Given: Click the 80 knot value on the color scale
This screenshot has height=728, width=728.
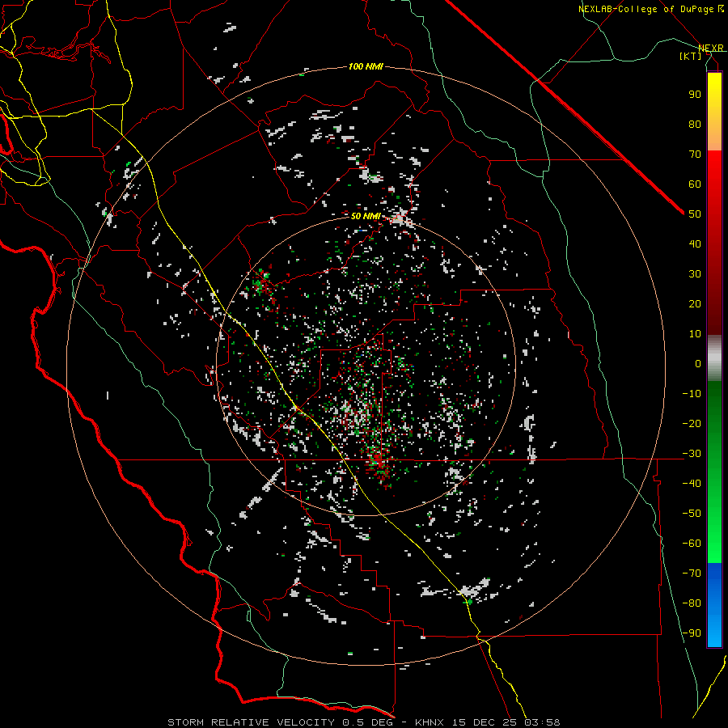Looking at the screenshot, I should [695, 124].
